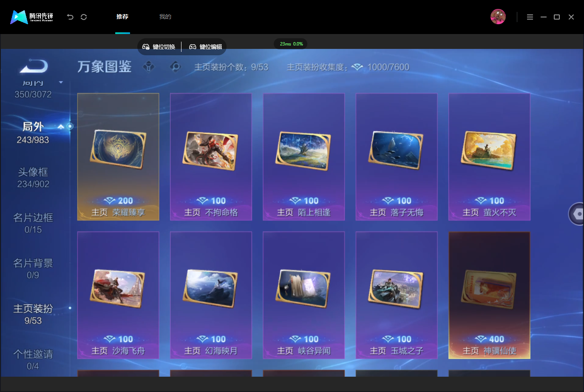The image size is (584, 392).
Task: Open the 荣耀臻享 homepage card
Action: (x=118, y=157)
